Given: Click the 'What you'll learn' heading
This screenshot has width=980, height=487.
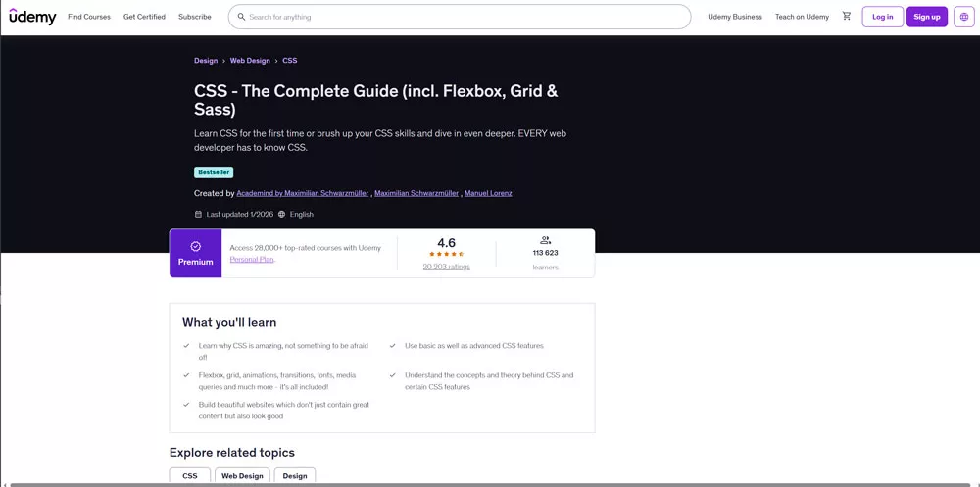Looking at the screenshot, I should (229, 323).
